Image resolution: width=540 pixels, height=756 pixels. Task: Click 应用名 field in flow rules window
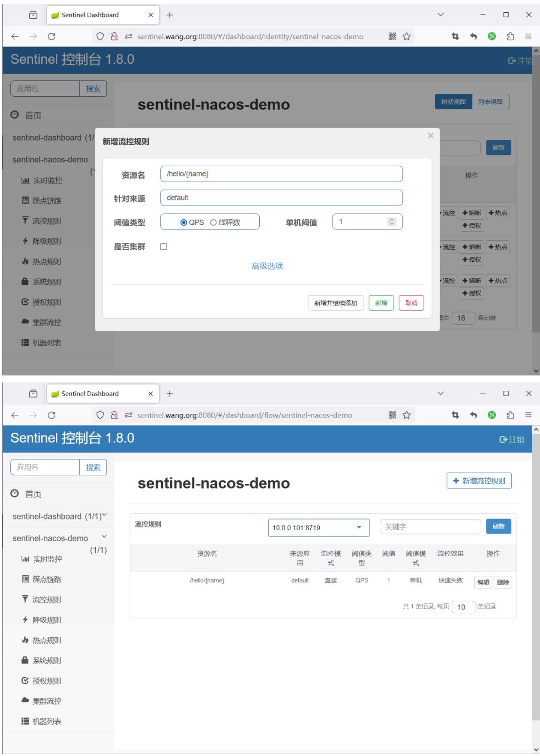pos(45,467)
